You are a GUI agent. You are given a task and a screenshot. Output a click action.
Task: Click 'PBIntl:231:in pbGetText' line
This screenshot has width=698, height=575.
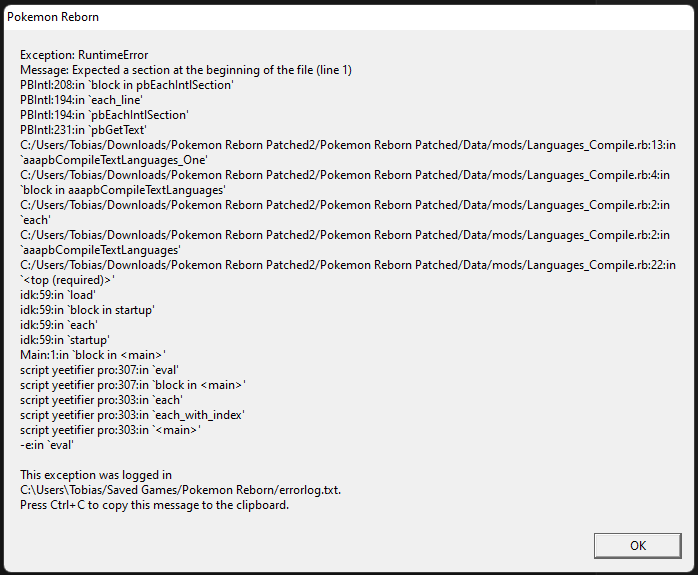(x=83, y=130)
